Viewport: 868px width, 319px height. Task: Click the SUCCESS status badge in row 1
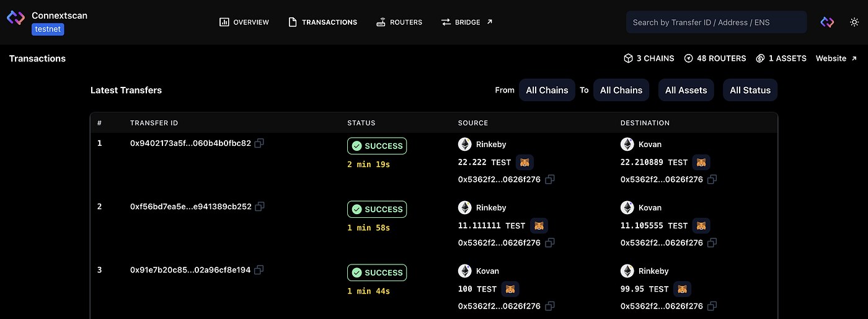point(377,146)
